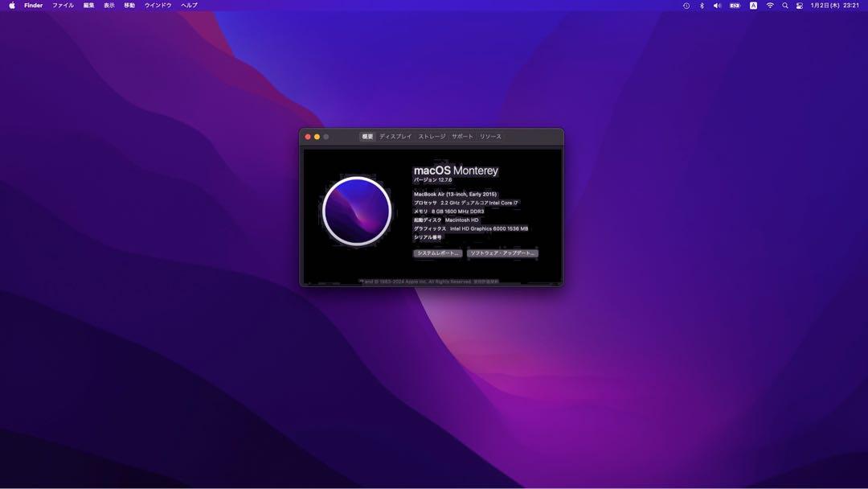
Task: Switch to the ディスプレイ tab
Action: click(395, 136)
